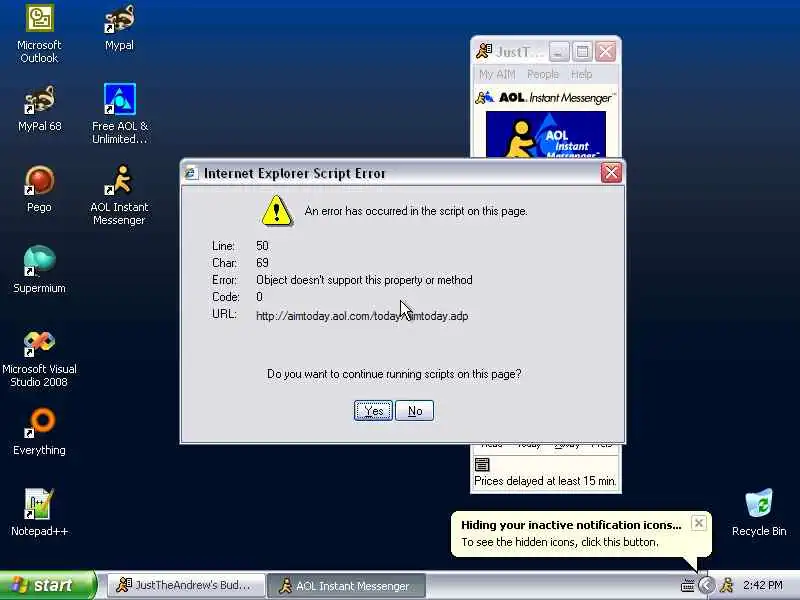This screenshot has height=600, width=800.
Task: Click No to stop running scripts
Action: click(414, 411)
